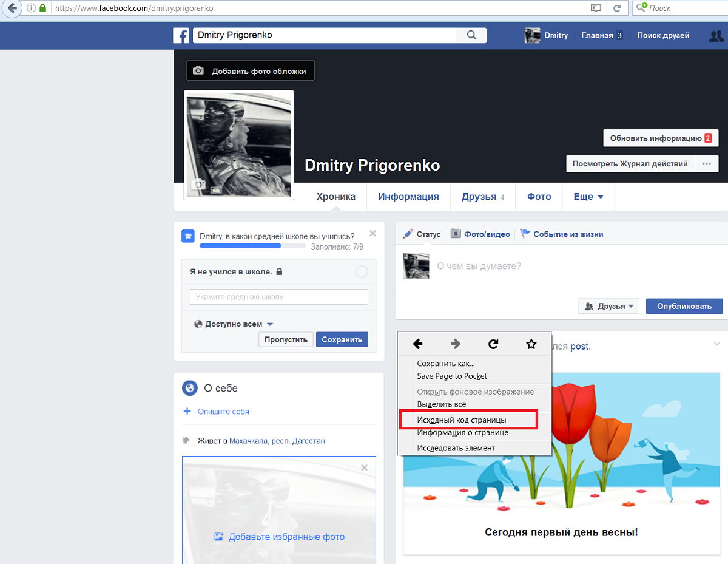Show the green padlock connection details
728x564 pixels.
click(42, 8)
